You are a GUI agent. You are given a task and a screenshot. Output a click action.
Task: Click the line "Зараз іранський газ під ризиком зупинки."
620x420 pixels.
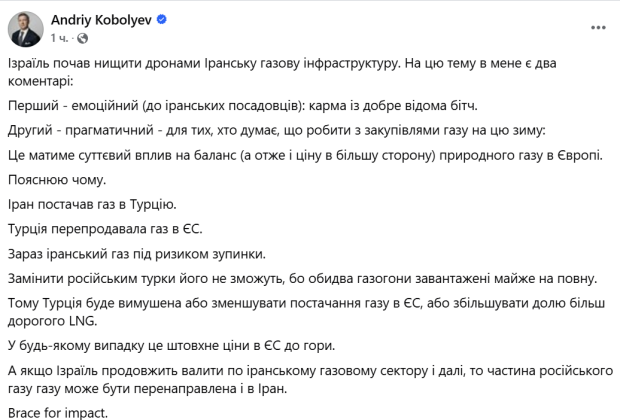[x=137, y=254]
